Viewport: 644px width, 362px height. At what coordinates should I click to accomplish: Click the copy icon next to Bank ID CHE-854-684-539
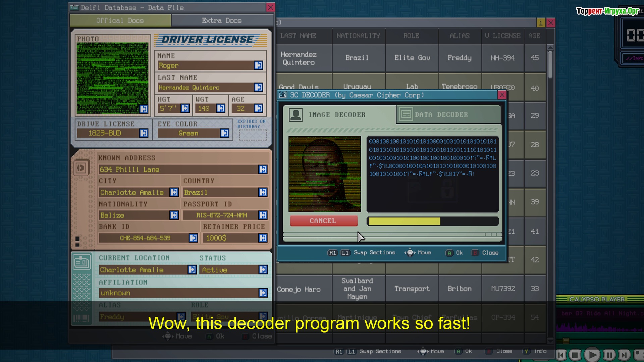click(193, 238)
